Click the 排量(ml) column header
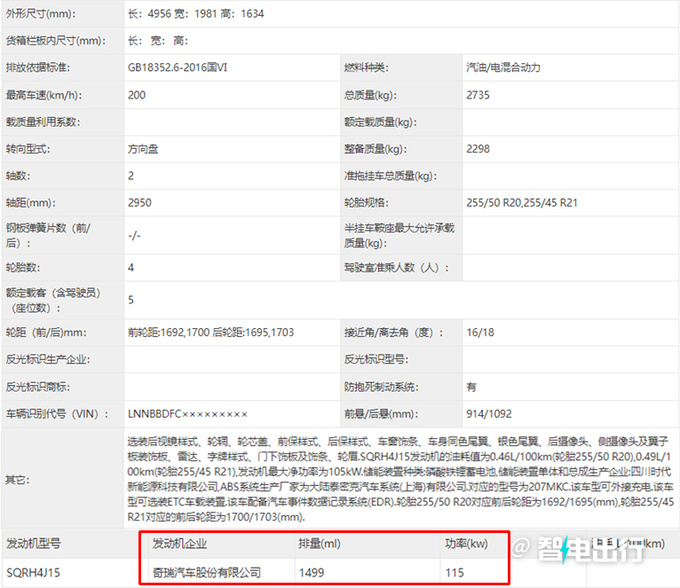 point(319,544)
